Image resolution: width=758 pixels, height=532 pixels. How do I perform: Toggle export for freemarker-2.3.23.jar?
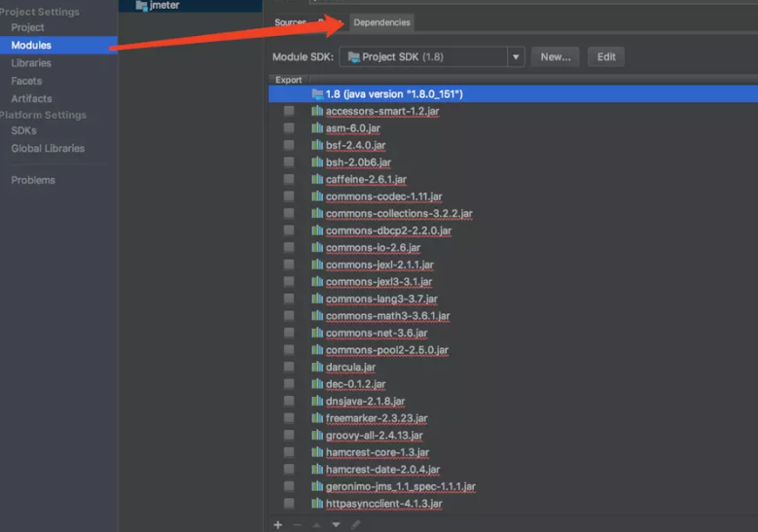(289, 418)
